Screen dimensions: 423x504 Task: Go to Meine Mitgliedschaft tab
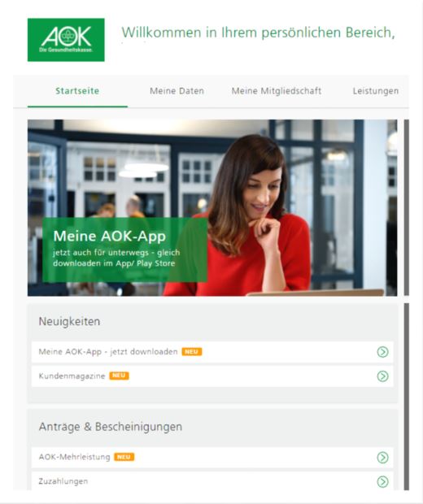tap(277, 91)
